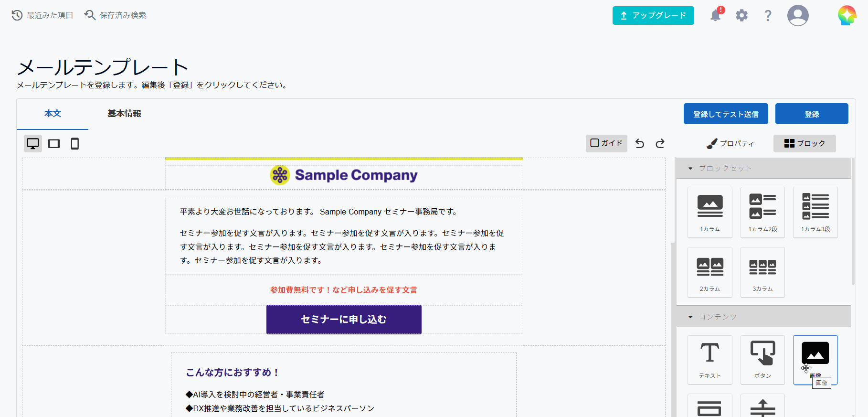Click the こんな方におすすめ！ heading
The height and width of the screenshot is (417, 868).
(x=233, y=372)
